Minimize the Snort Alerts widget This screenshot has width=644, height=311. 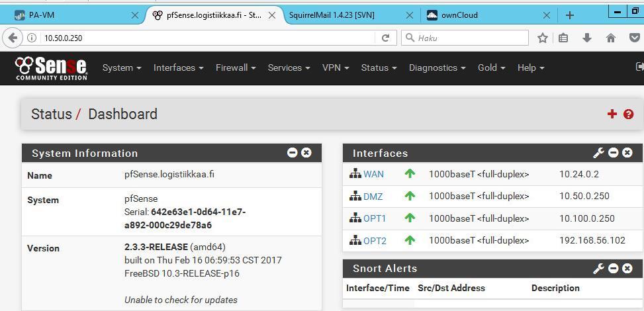613,268
